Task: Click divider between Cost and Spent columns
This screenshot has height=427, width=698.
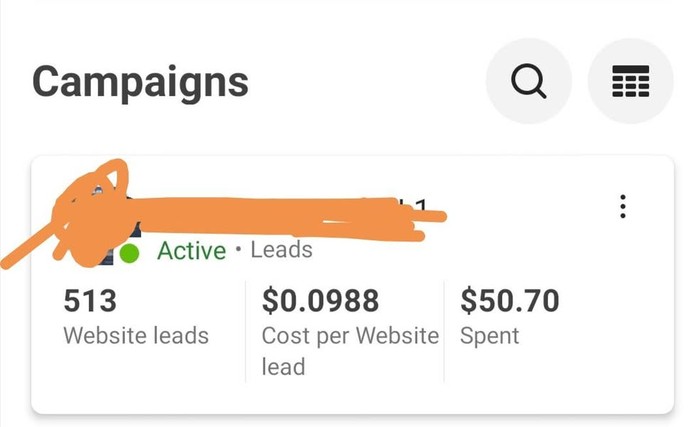Action: click(444, 330)
